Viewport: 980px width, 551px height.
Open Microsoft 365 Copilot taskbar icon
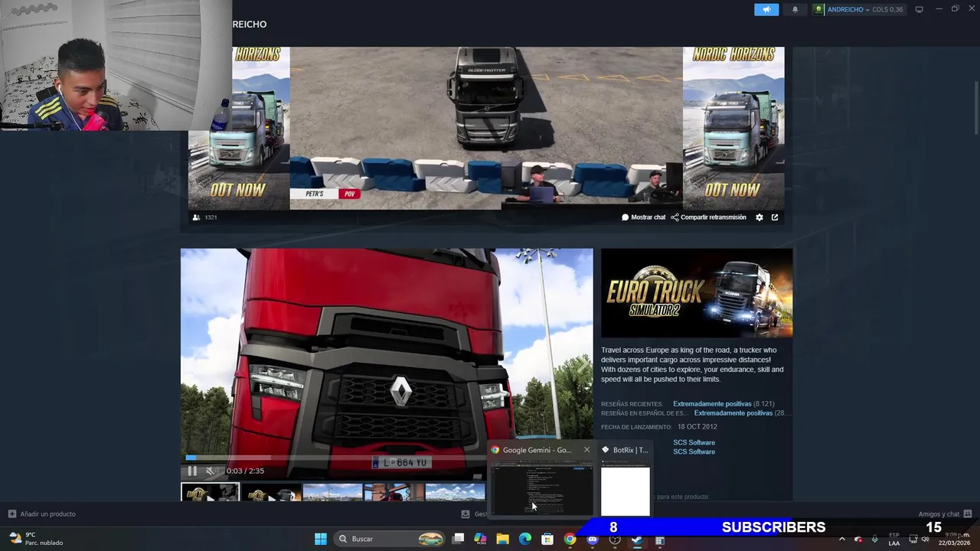pos(480,539)
